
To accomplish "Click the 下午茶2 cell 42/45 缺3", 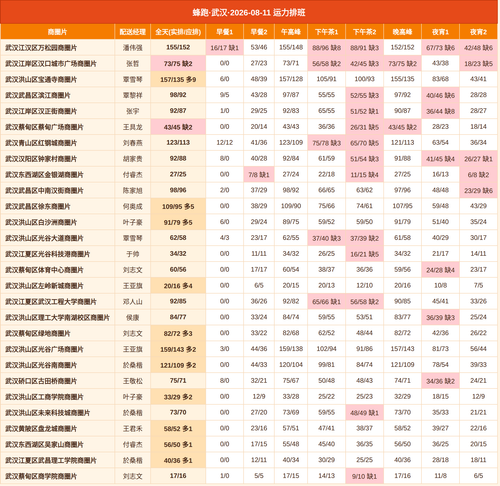I will [365, 64].
